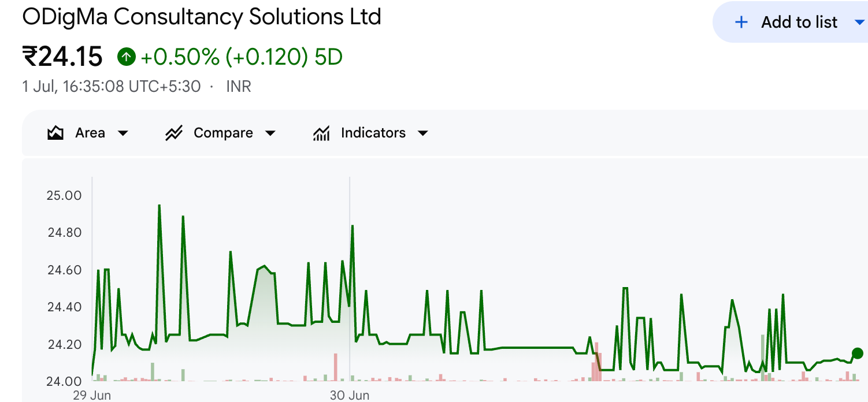Click the Compare lines icon
The width and height of the screenshot is (868, 402).
pyautogui.click(x=174, y=133)
